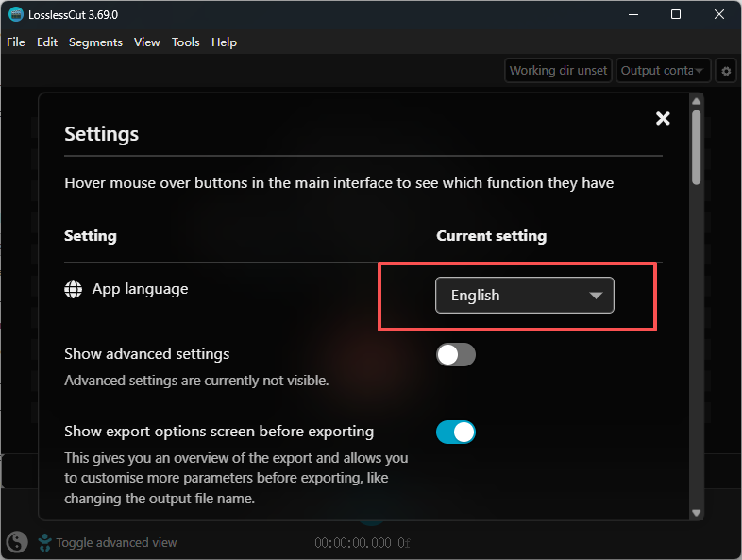Click the Toggle advanced view baby icon
The image size is (742, 560).
click(45, 542)
